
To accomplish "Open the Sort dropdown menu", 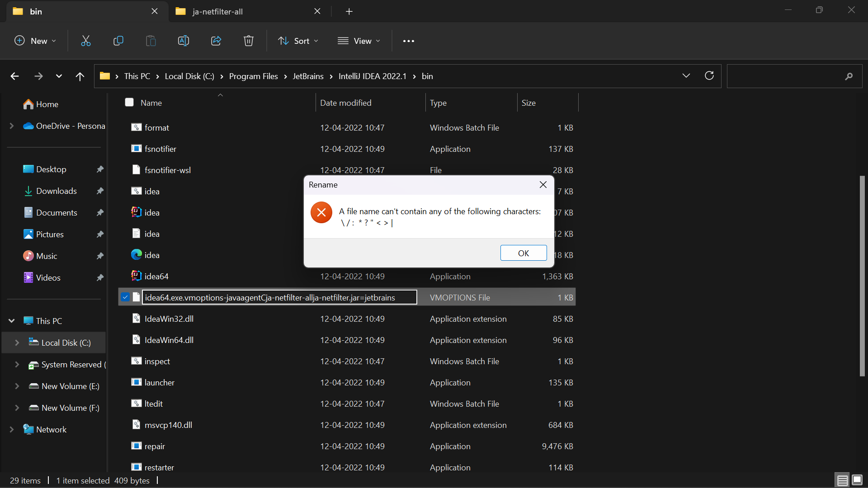I will pyautogui.click(x=298, y=41).
